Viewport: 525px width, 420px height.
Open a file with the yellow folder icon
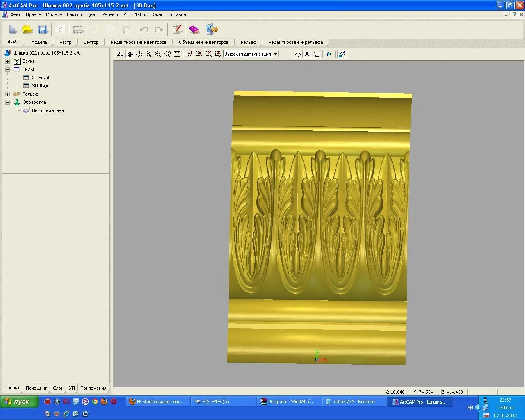pyautogui.click(x=27, y=30)
